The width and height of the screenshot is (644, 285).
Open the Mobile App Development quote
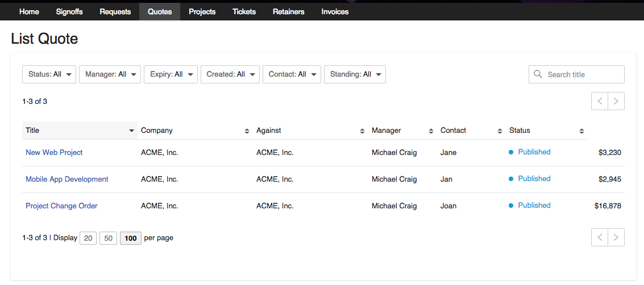pyautogui.click(x=67, y=179)
